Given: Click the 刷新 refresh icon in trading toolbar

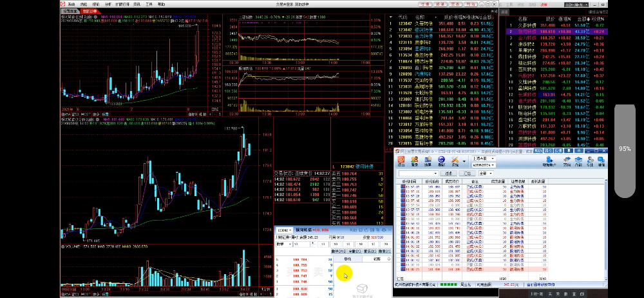Looking at the screenshot, I should pyautogui.click(x=442, y=163).
